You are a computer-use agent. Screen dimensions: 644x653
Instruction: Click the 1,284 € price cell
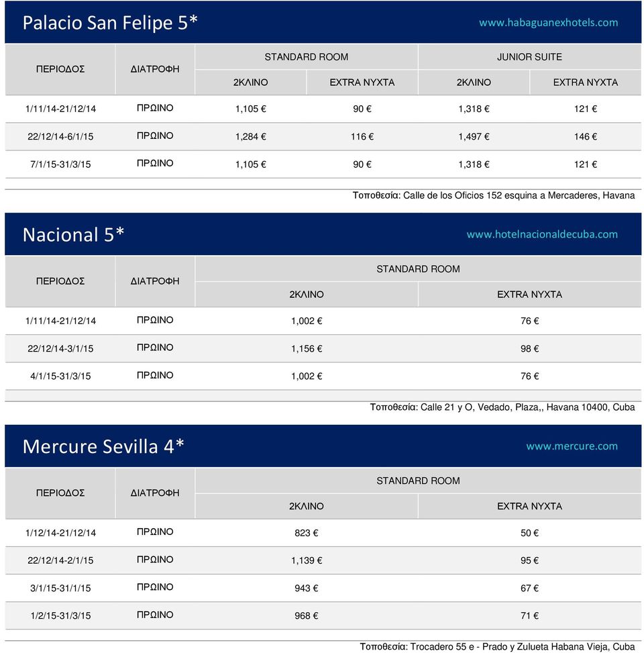click(251, 137)
